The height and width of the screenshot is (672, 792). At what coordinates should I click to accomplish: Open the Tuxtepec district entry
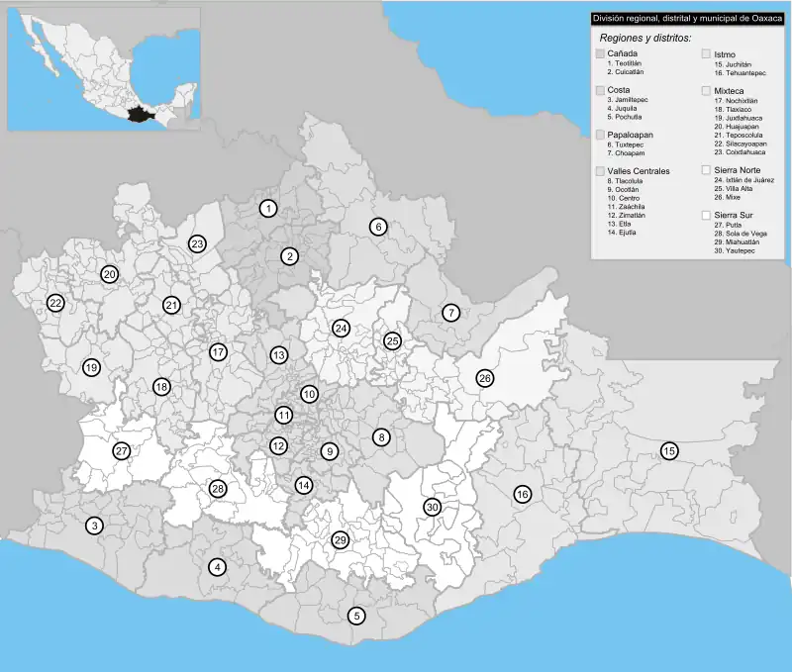tap(626, 144)
